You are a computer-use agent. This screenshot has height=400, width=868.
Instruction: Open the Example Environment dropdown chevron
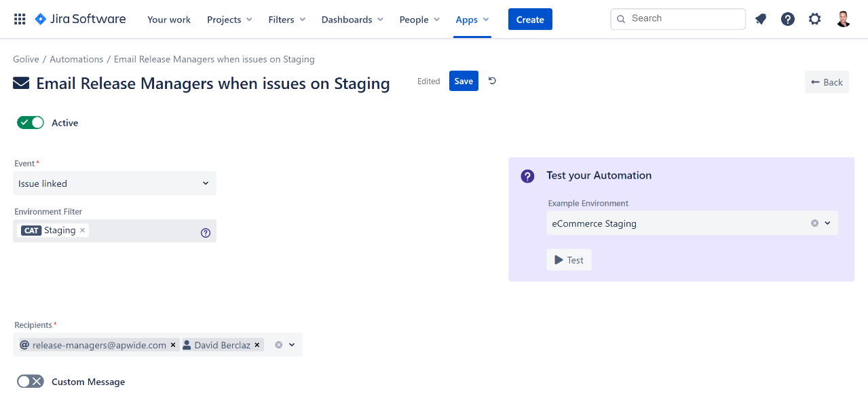pyautogui.click(x=827, y=223)
